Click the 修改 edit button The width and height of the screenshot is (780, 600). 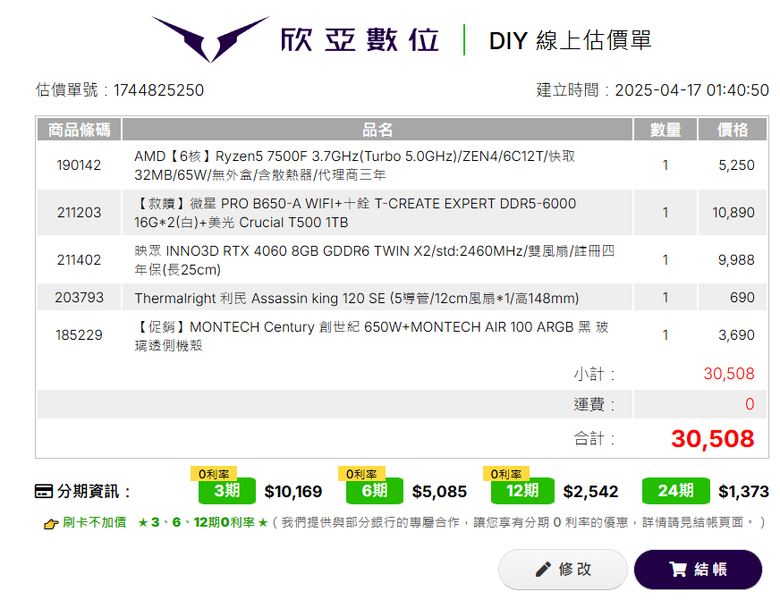pos(563,569)
